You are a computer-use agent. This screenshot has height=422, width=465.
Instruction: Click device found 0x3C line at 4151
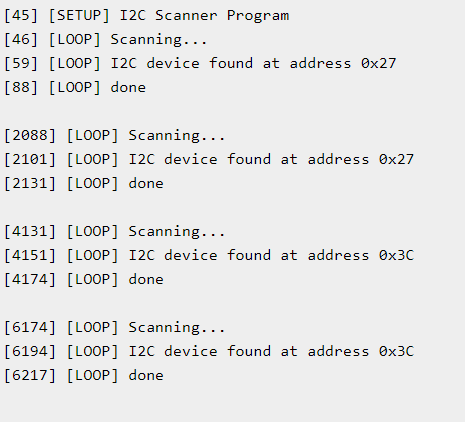coord(209,256)
